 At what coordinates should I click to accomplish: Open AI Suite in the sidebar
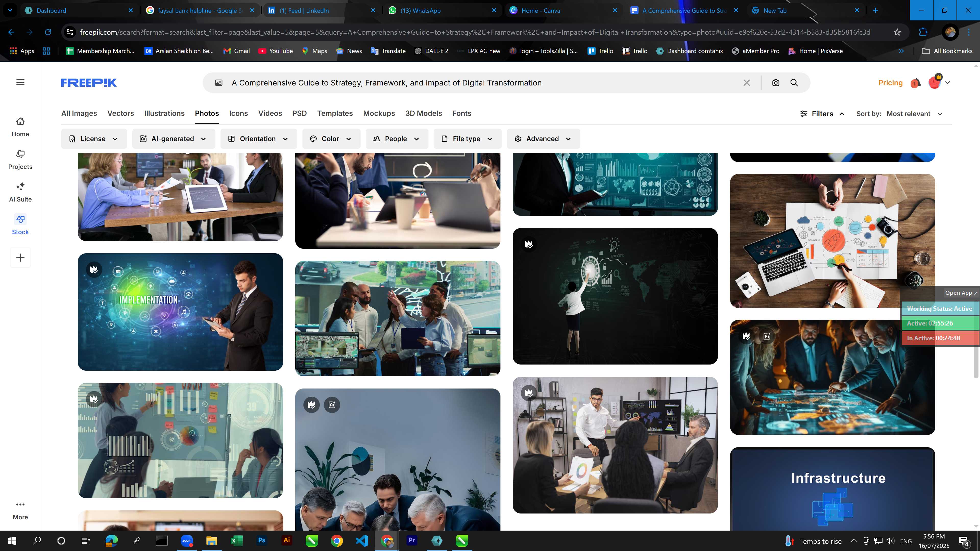click(x=20, y=192)
